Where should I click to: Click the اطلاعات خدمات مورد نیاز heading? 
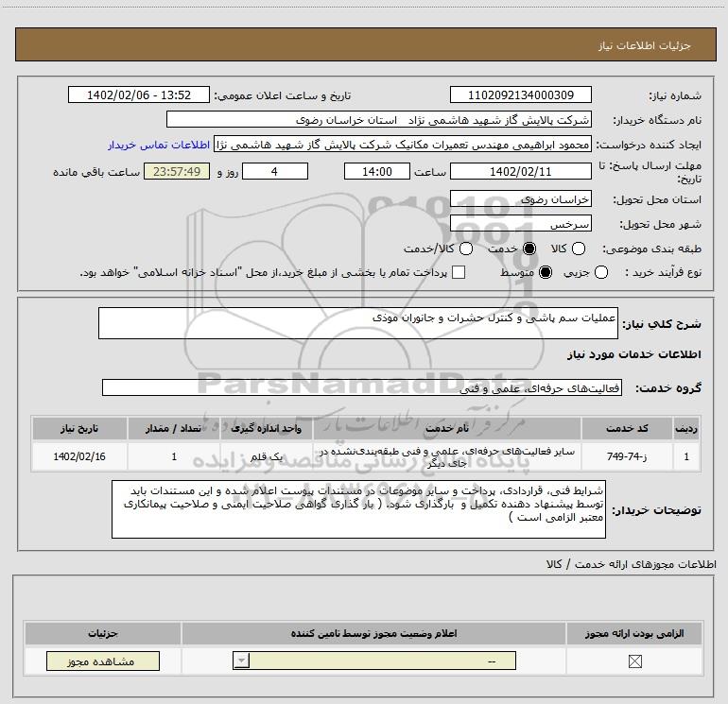(633, 354)
